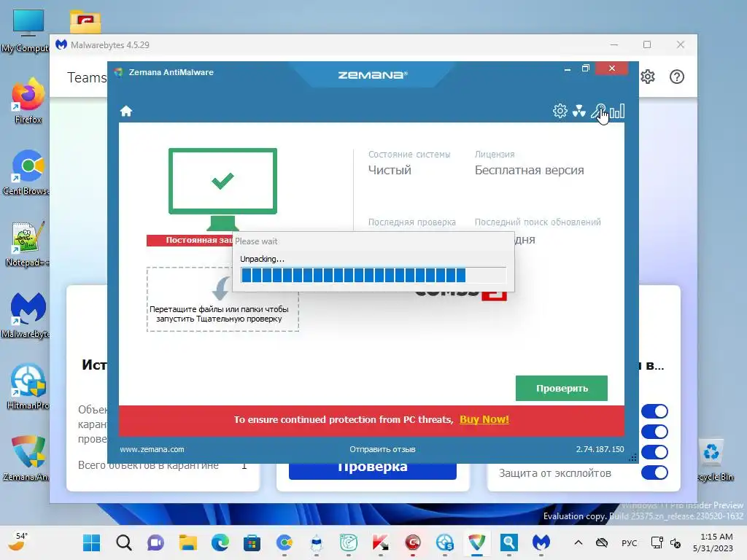Open Zemana license key icon
The width and height of the screenshot is (747, 560).
598,112
